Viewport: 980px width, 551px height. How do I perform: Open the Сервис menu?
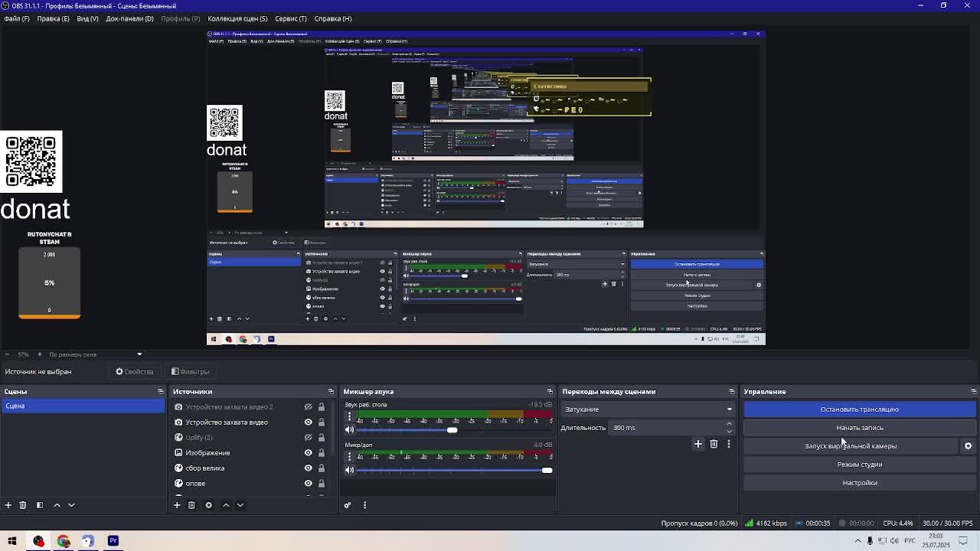pyautogui.click(x=290, y=18)
